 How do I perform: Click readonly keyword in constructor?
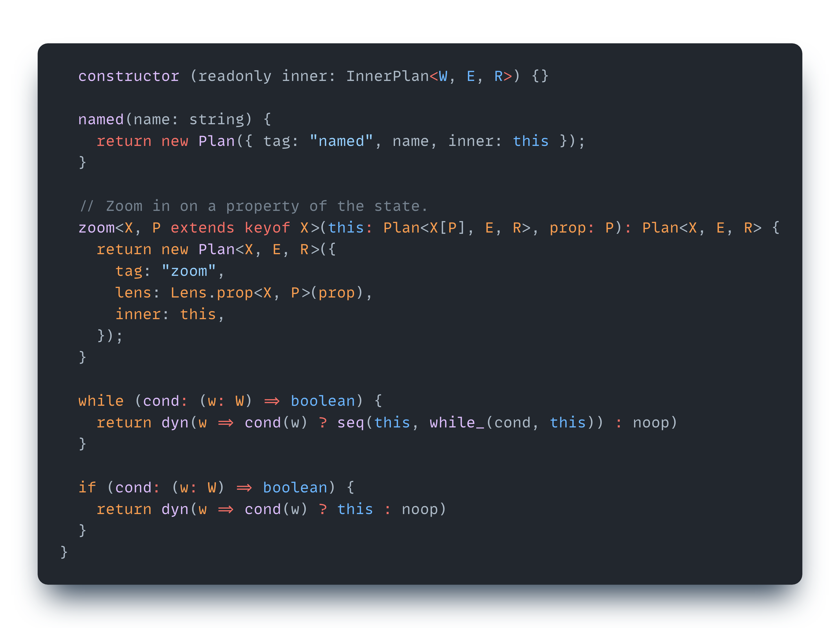pos(235,76)
